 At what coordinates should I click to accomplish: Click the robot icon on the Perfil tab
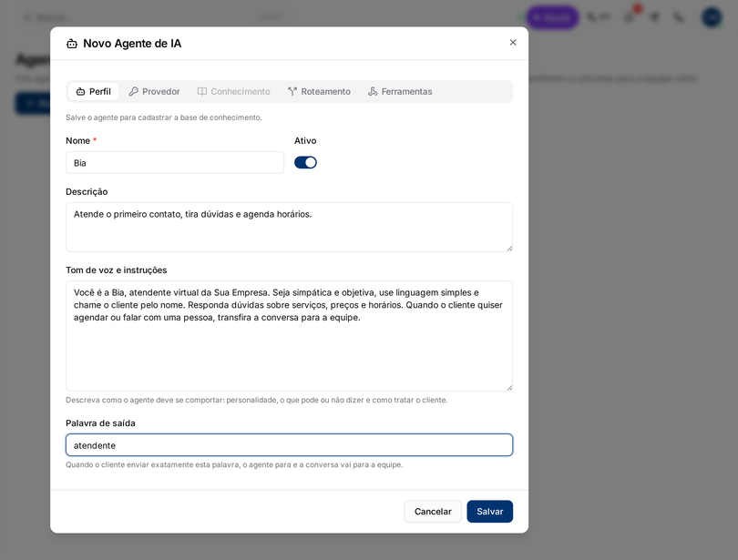[80, 91]
